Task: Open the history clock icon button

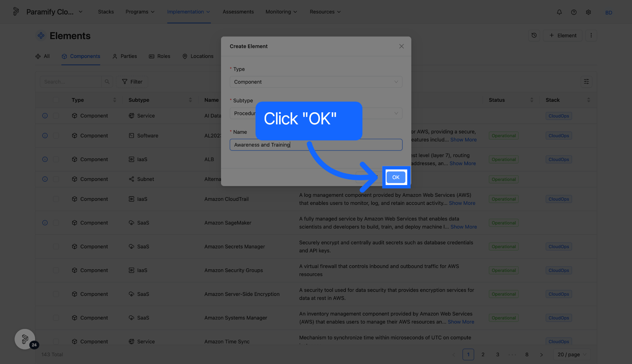Action: pyautogui.click(x=534, y=35)
